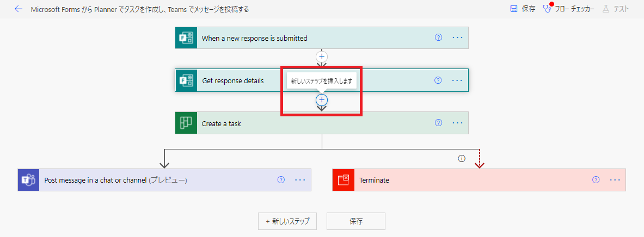The height and width of the screenshot is (237, 644).
Task: Click フロー チェッカー in the top bar
Action: coord(574,9)
